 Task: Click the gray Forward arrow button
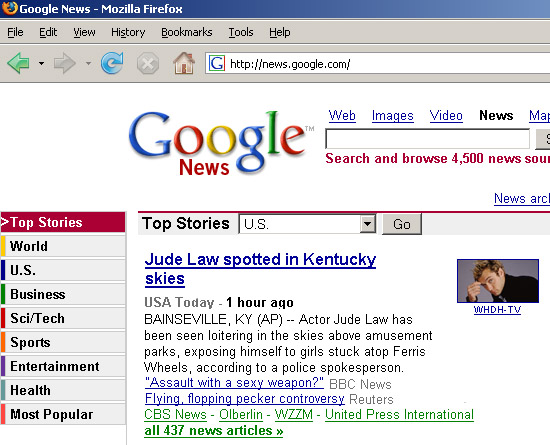[65, 63]
